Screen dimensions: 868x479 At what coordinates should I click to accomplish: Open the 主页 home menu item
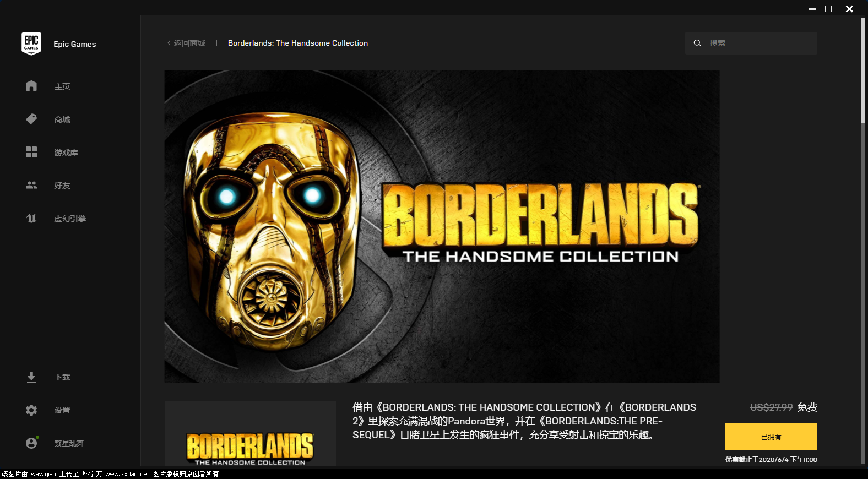pos(62,86)
